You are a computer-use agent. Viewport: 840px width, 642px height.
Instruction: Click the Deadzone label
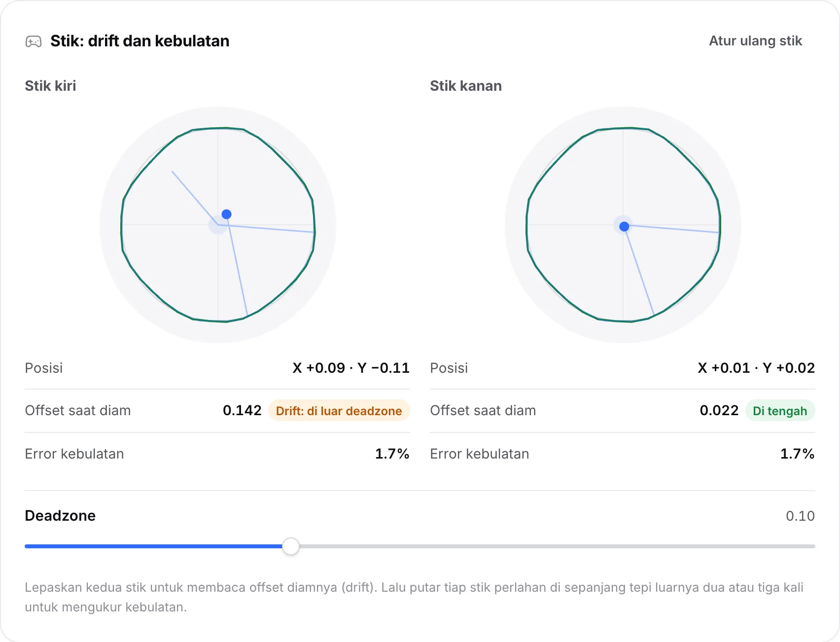point(60,516)
